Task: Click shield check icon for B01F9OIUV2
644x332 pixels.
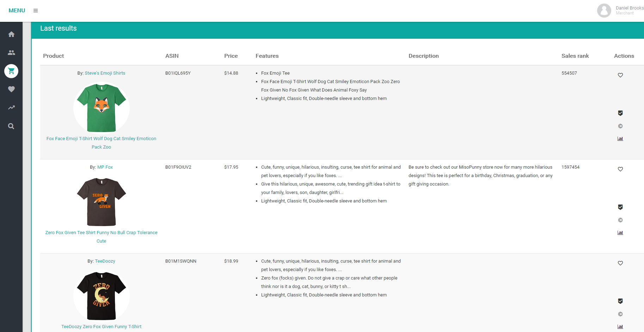Action: [x=620, y=207]
